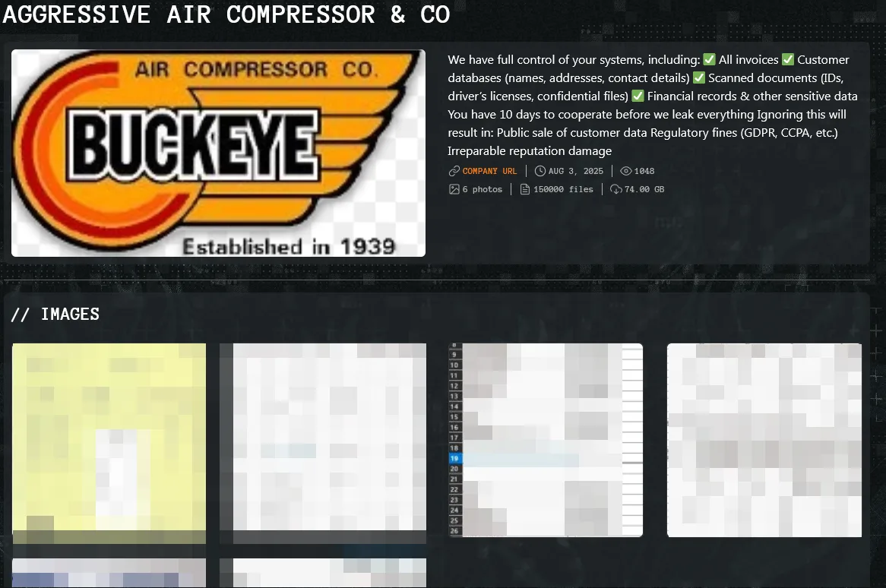The height and width of the screenshot is (588, 886).
Task: Select the AGGRESSIVE AIR COMPRESSOR & CO heading
Action: pos(226,14)
